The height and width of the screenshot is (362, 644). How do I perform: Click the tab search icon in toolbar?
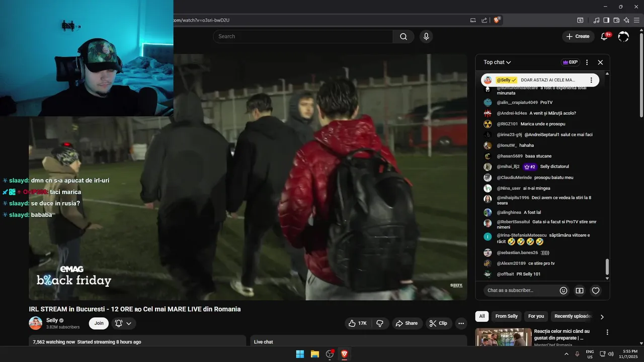(x=580, y=20)
